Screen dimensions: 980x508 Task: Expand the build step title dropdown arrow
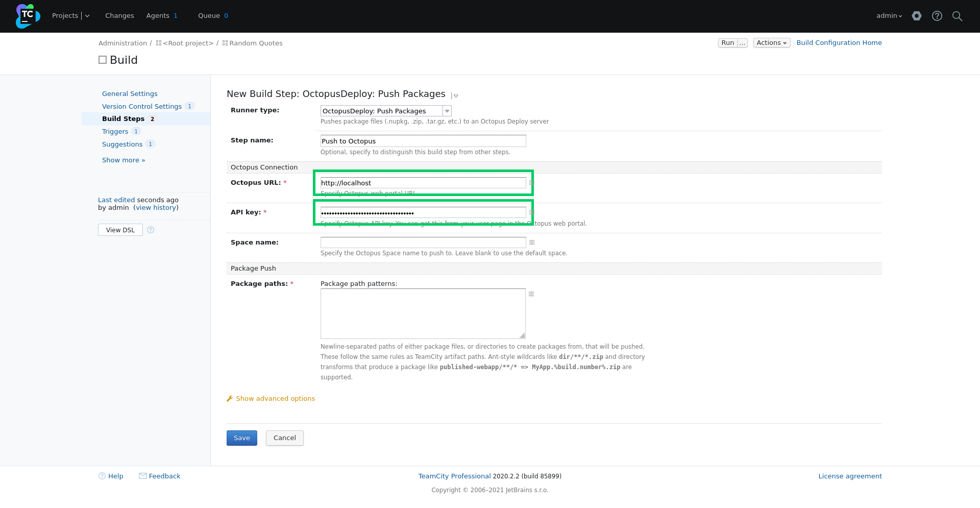[455, 96]
